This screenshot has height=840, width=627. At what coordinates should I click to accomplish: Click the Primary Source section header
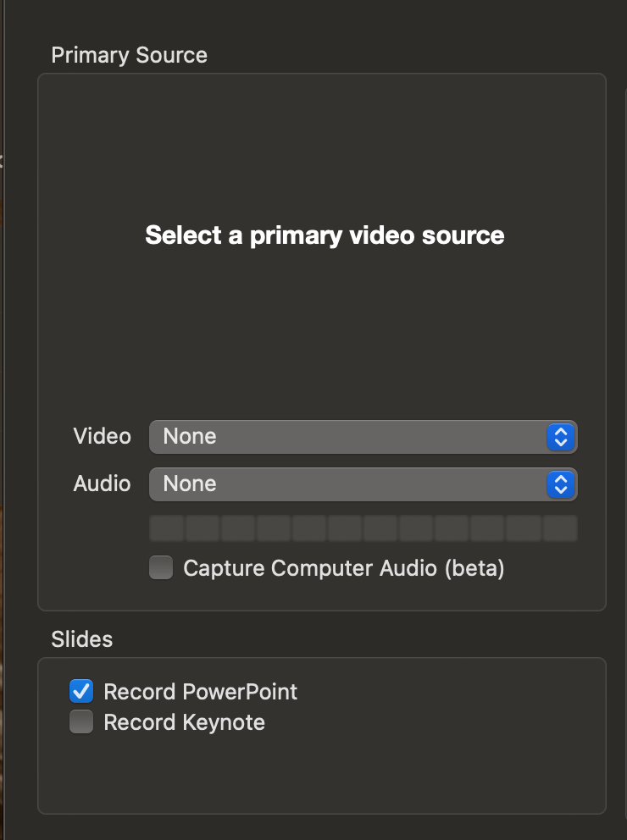click(x=130, y=55)
